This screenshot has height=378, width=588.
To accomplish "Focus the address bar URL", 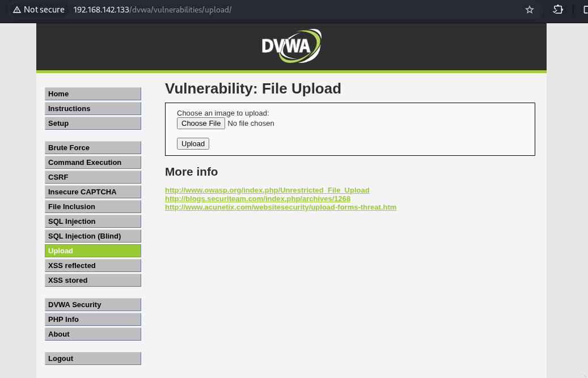I will click(153, 10).
